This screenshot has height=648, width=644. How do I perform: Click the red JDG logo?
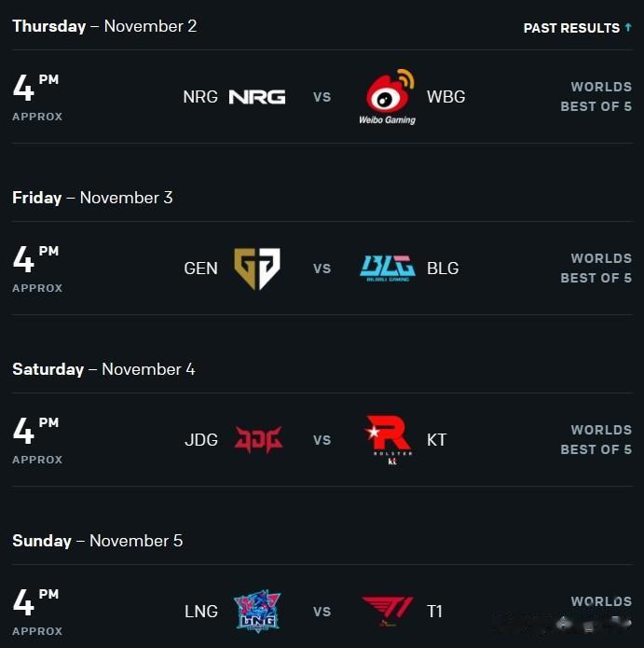click(258, 440)
